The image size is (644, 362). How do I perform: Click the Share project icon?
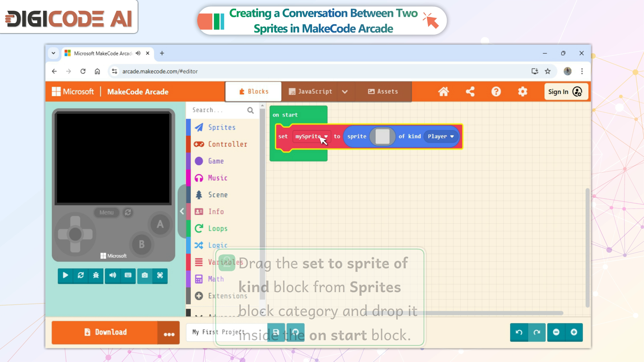click(x=470, y=91)
